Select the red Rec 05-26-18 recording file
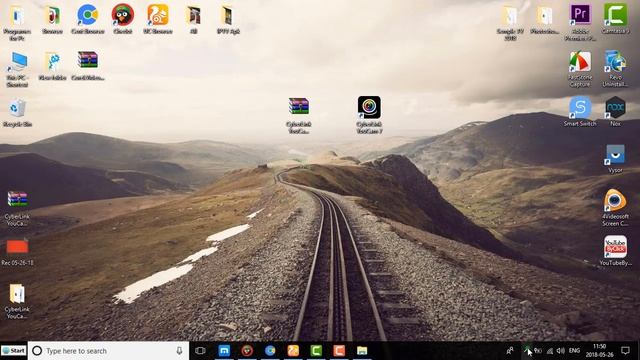Image resolution: width=640 pixels, height=360 pixels. (17, 247)
